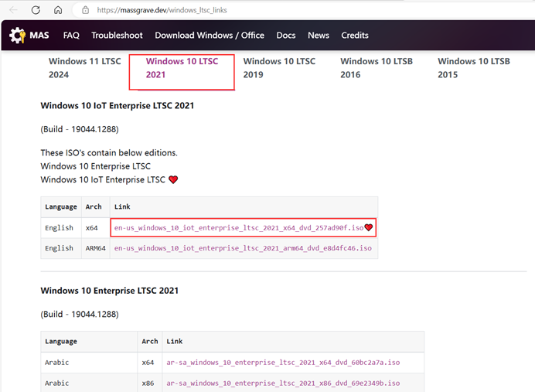This screenshot has height=392, width=535.
Task: Download ar-sa Enterprise LTSC x86 ISO
Action: [283, 383]
